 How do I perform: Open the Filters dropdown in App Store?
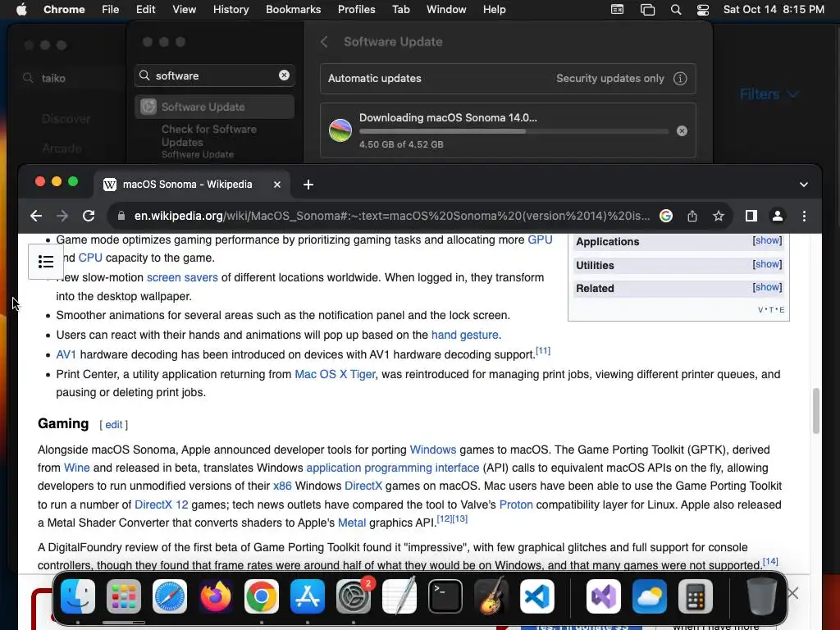pyautogui.click(x=769, y=94)
